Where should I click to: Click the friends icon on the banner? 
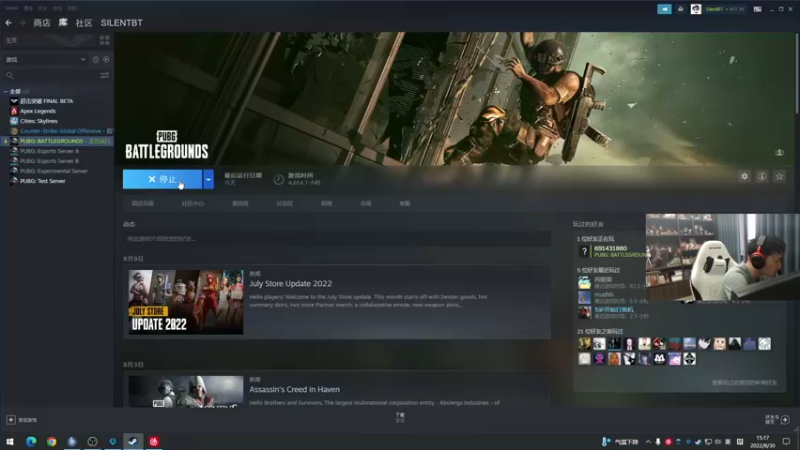[x=779, y=153]
